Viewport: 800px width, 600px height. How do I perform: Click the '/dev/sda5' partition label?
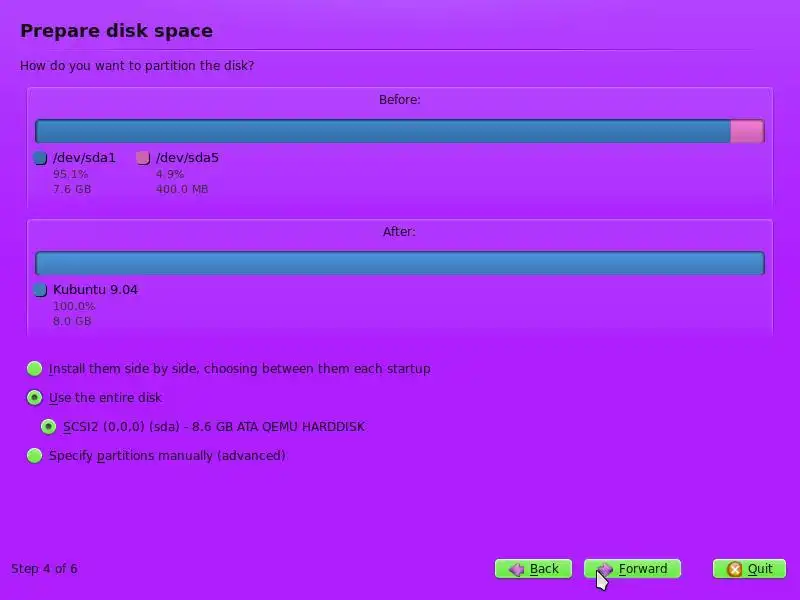(187, 158)
